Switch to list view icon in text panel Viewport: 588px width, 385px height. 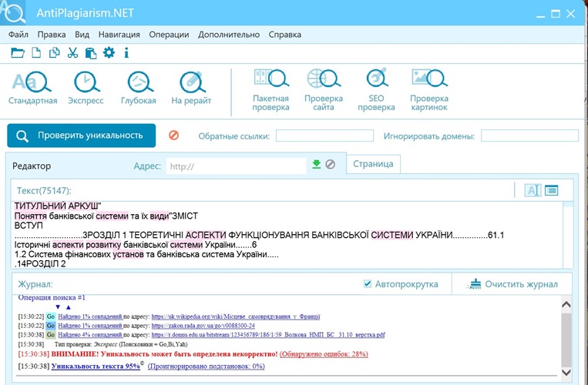551,190
